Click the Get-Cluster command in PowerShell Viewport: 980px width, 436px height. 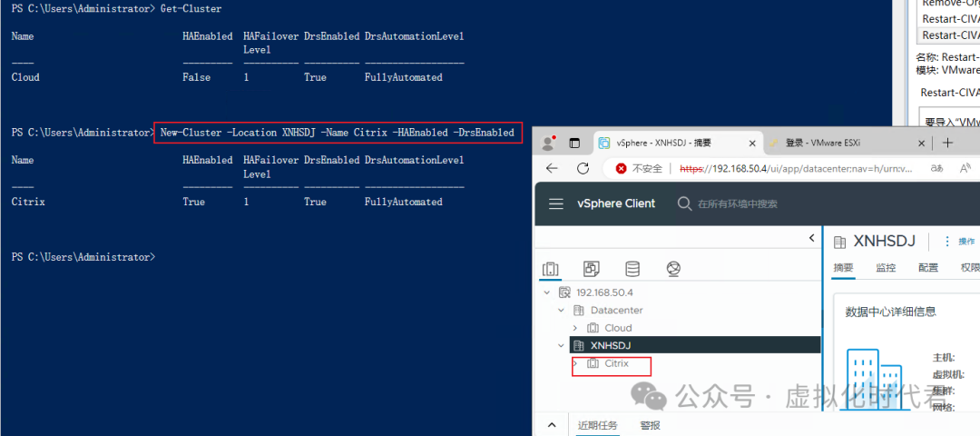(191, 9)
